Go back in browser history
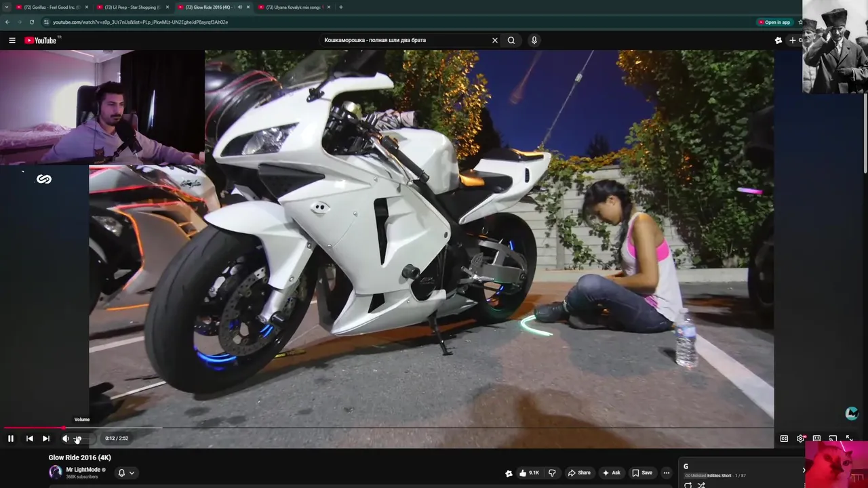Image resolution: width=868 pixels, height=488 pixels. point(7,22)
